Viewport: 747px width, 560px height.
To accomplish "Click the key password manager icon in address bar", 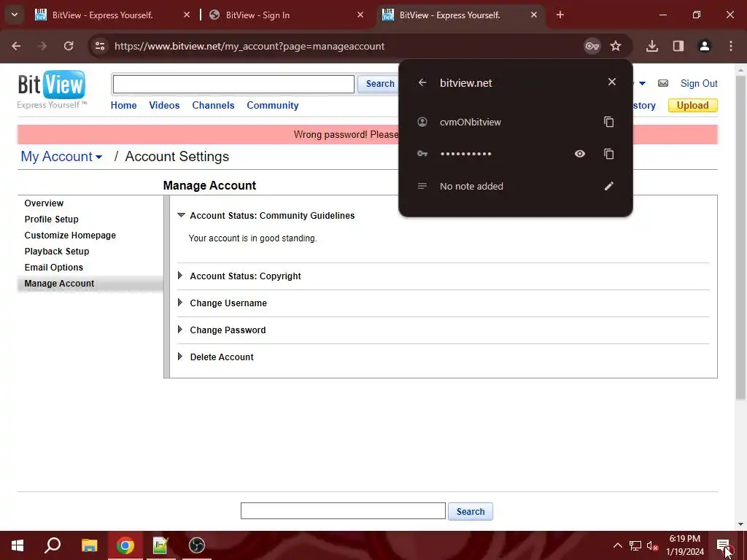I will (592, 46).
